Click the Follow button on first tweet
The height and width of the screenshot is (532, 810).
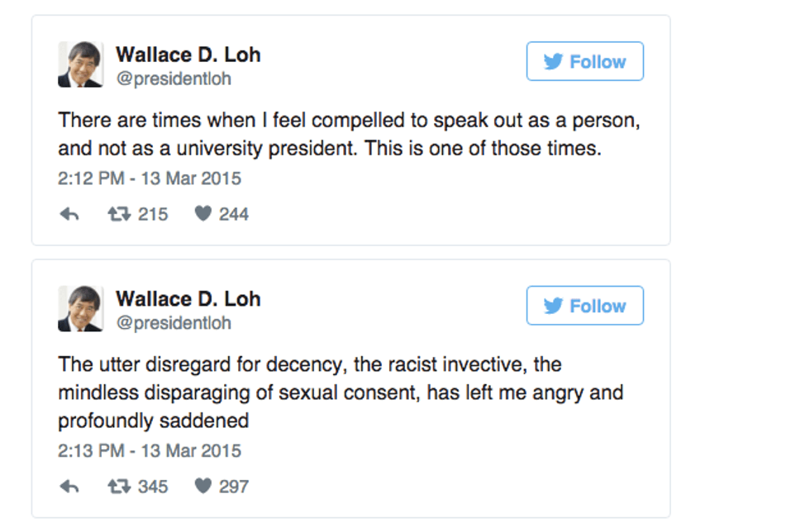tap(584, 62)
